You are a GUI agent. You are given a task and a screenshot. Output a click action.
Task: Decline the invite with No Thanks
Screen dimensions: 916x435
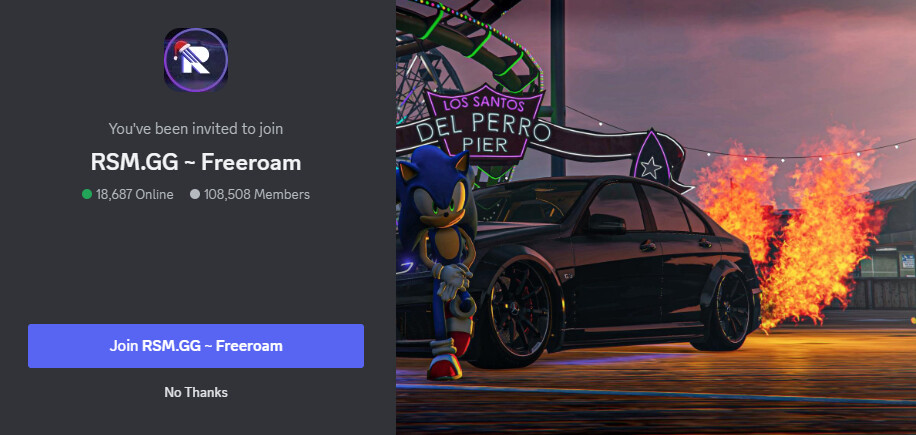[x=196, y=392]
